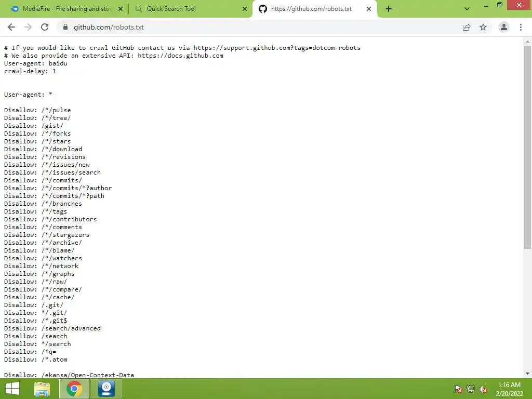Click page vertical scrollbar thumb

tap(527, 147)
